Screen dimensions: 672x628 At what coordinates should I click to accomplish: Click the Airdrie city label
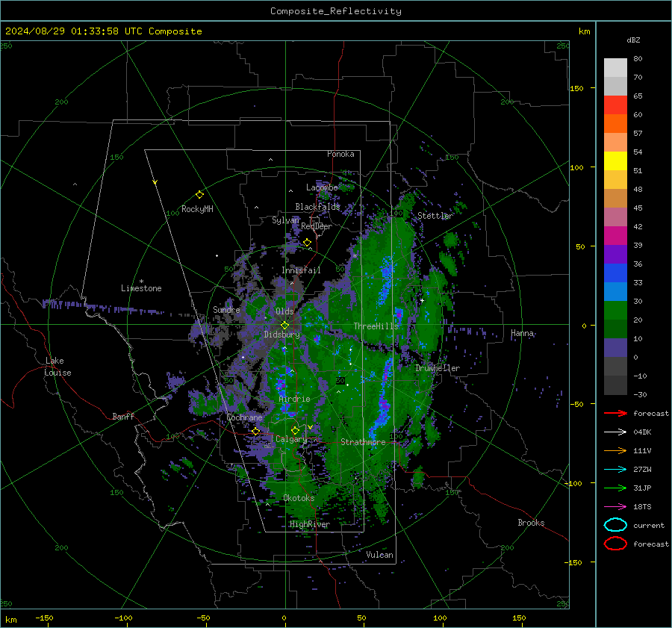click(x=294, y=399)
